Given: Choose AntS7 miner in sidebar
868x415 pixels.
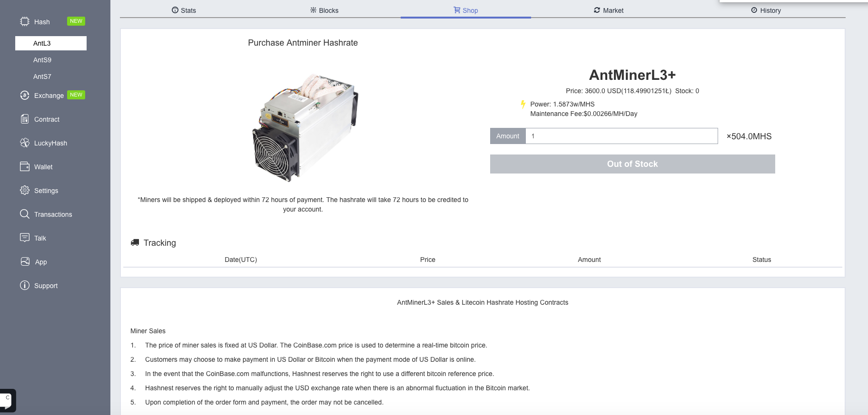Looking at the screenshot, I should (x=42, y=77).
